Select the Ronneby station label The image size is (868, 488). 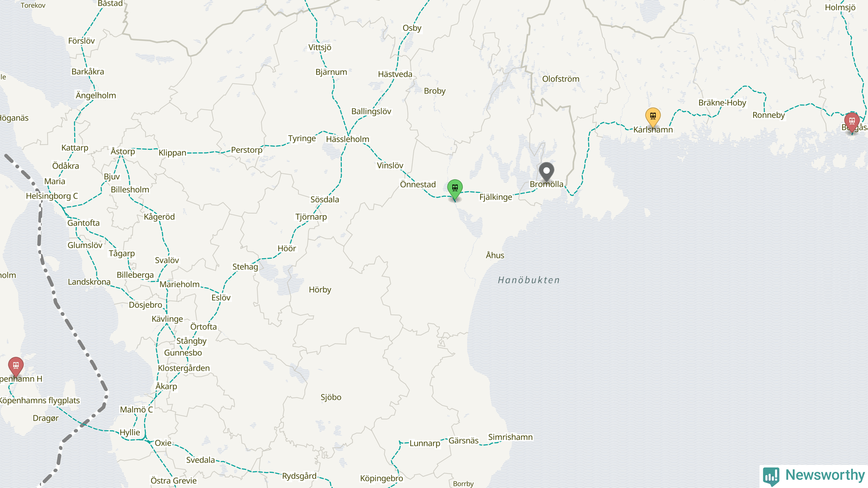pyautogui.click(x=769, y=115)
